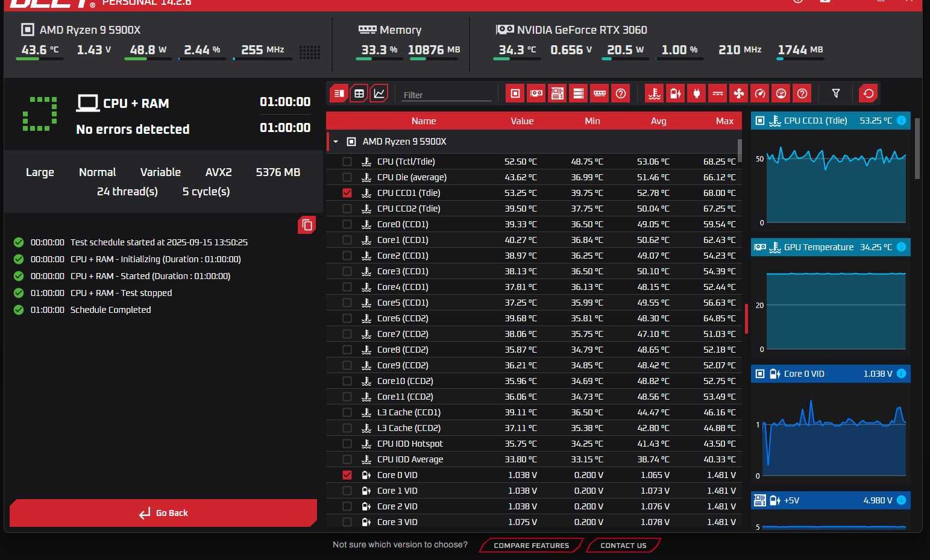930x560 pixels.
Task: Sort table by Value column
Action: [x=522, y=121]
